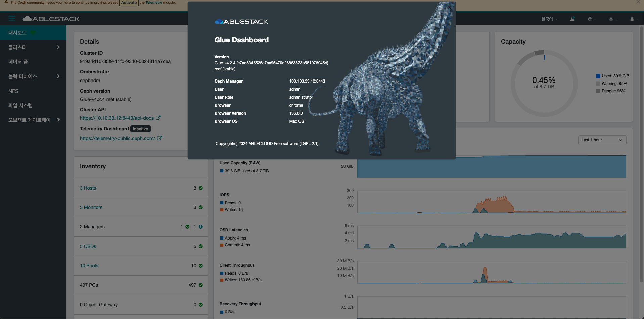Viewport: 644px width, 319px height.
Task: Click the green check icon for Pools
Action: click(201, 266)
